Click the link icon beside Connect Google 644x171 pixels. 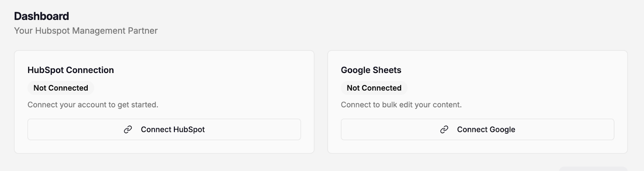444,129
